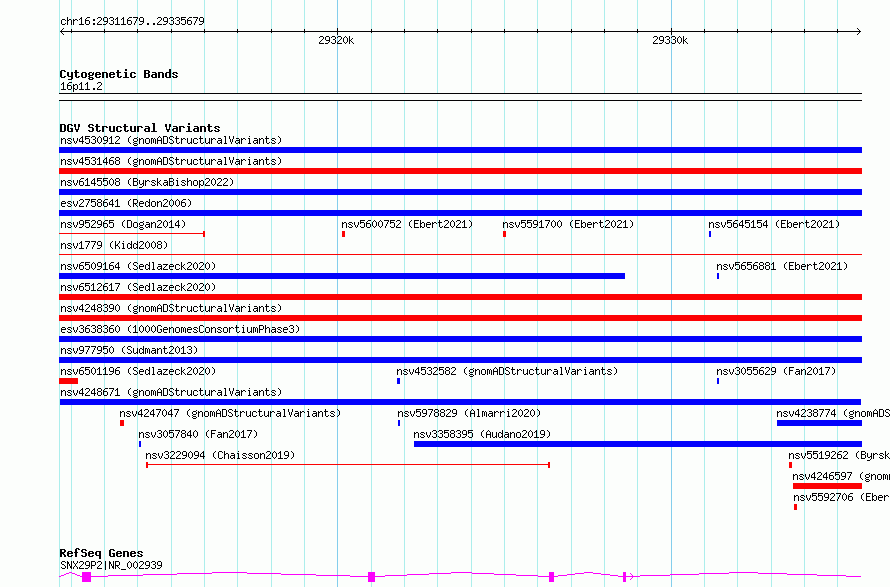Select blue marker under nsv5645154
This screenshot has height=587, width=890.
click(x=710, y=234)
